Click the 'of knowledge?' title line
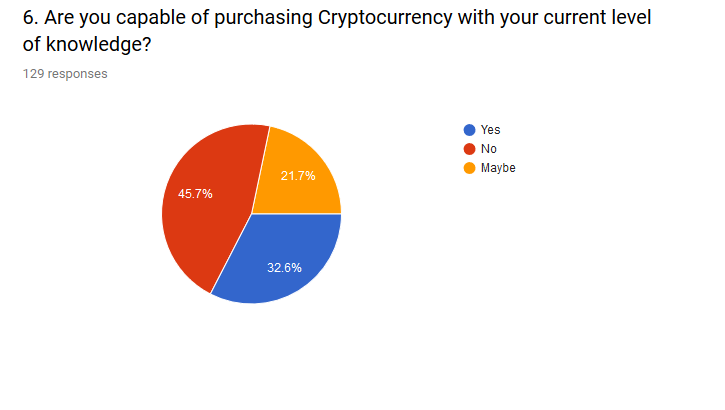The height and width of the screenshot is (410, 725). click(x=87, y=44)
